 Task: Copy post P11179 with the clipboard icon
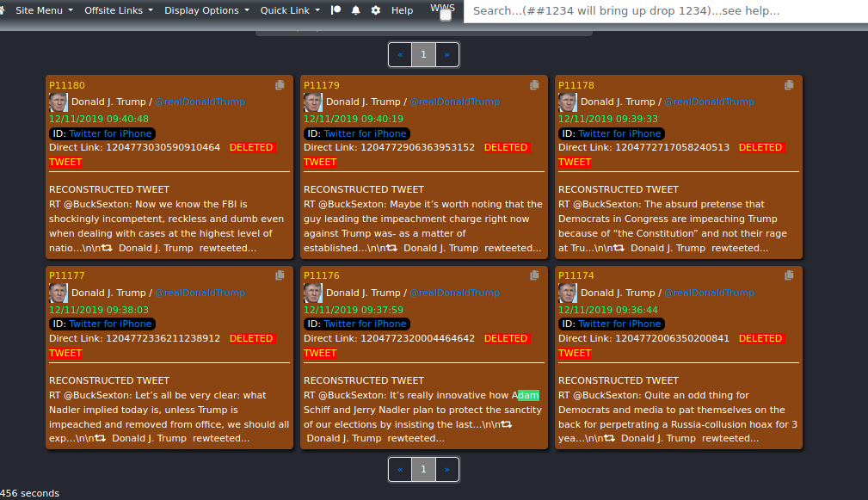(534, 84)
